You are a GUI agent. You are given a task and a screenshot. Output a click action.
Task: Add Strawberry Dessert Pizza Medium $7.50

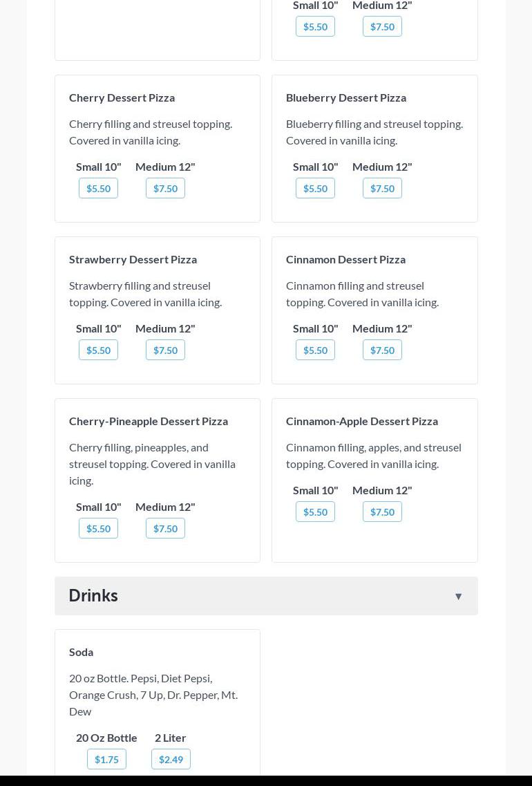click(165, 350)
